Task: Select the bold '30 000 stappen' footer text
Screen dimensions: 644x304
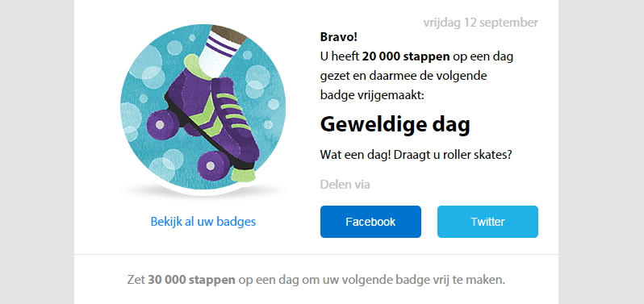Action: pos(191,280)
